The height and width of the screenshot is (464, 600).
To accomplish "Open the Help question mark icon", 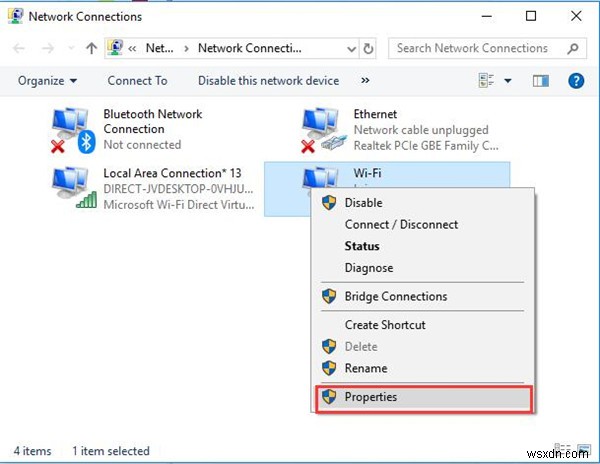I will 574,81.
